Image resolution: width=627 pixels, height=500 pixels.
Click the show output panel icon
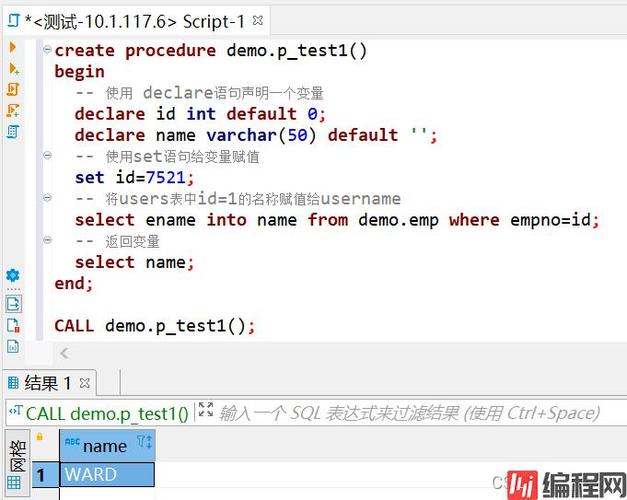(14, 304)
